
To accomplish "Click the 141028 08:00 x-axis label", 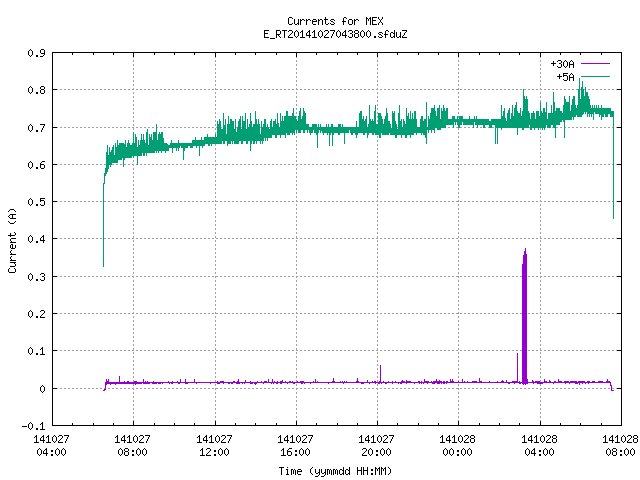I will (x=620, y=446).
